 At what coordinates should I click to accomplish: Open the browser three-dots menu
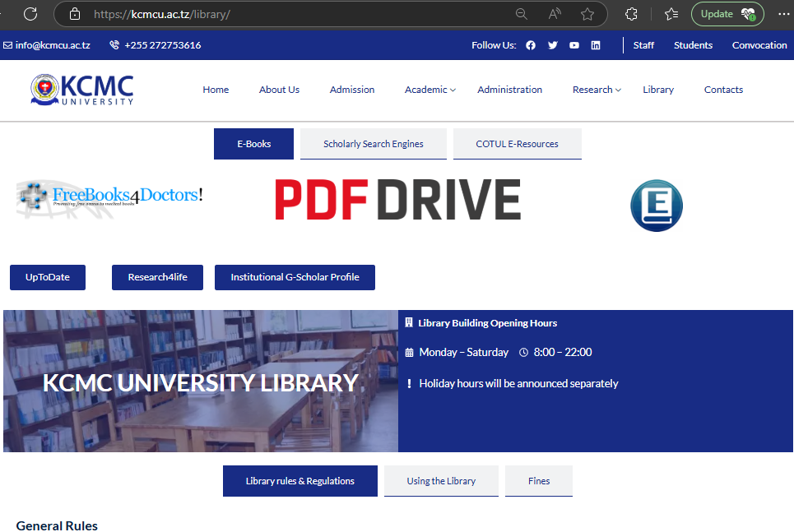point(783,14)
